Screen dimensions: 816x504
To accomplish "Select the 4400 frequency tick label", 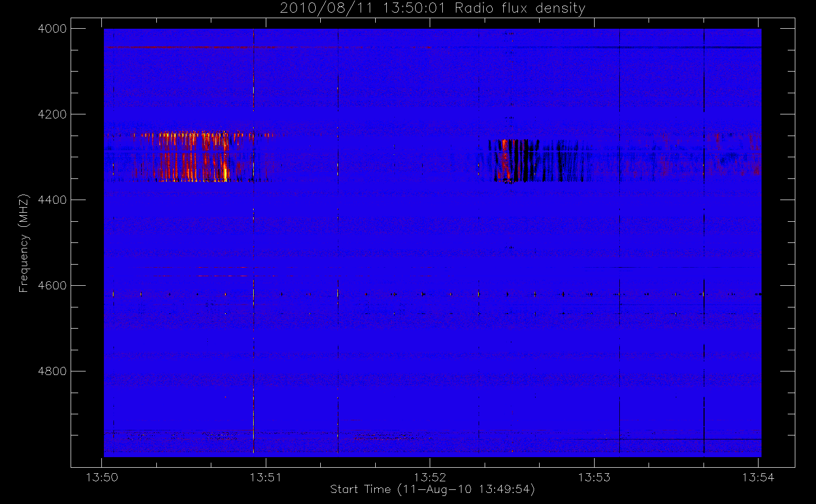I will (x=52, y=200).
